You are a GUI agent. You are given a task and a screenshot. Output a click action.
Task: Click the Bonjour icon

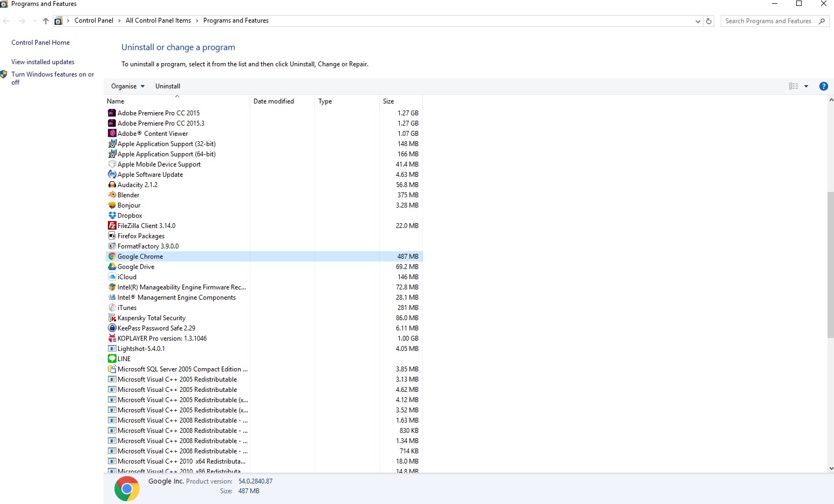112,205
